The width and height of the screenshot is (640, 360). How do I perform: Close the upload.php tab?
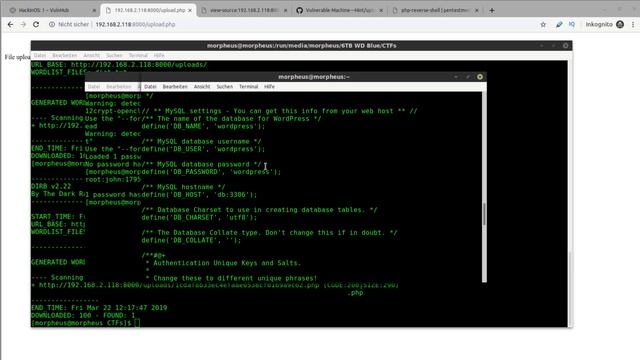pos(190,10)
